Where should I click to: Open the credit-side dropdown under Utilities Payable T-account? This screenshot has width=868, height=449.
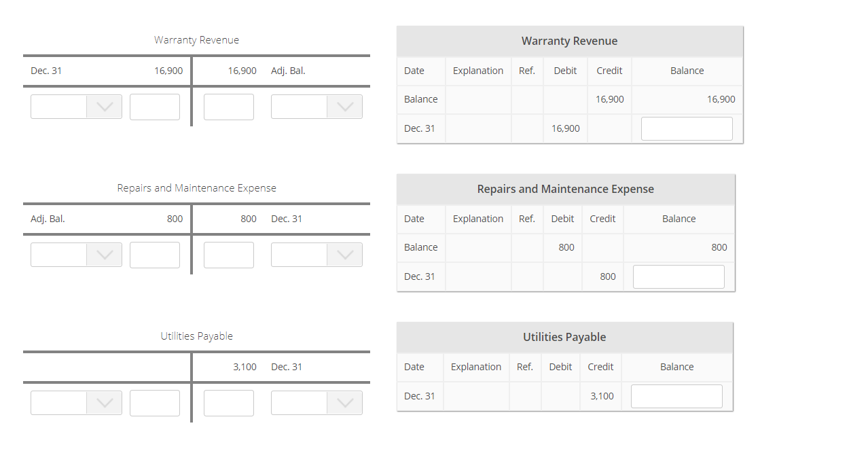click(x=317, y=403)
